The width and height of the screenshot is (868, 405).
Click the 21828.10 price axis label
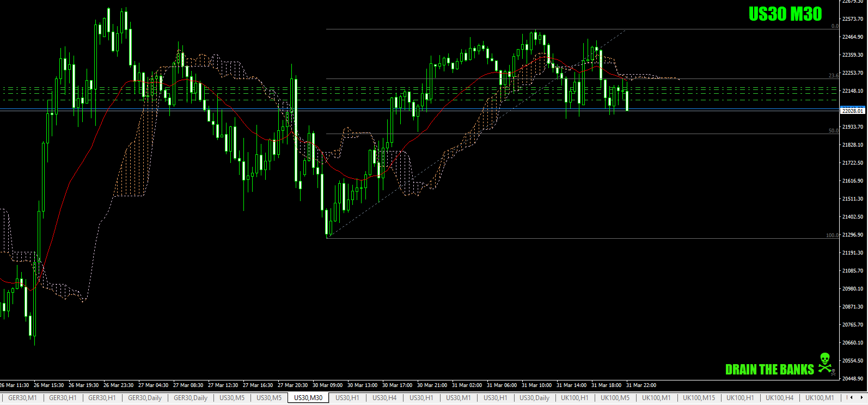point(853,145)
